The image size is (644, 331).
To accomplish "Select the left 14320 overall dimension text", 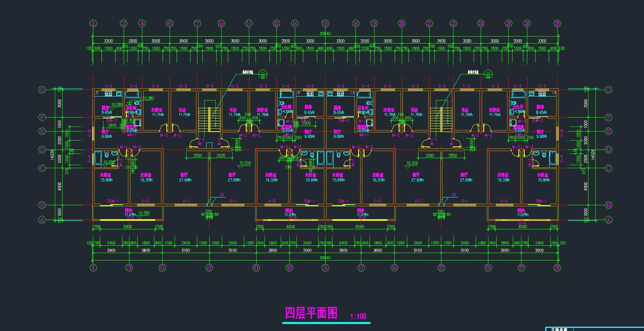I will (52, 155).
